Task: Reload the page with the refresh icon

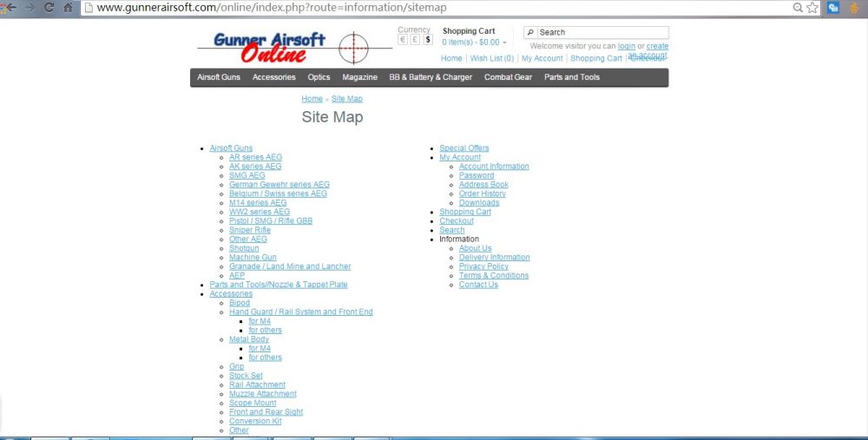Action: 49,7
